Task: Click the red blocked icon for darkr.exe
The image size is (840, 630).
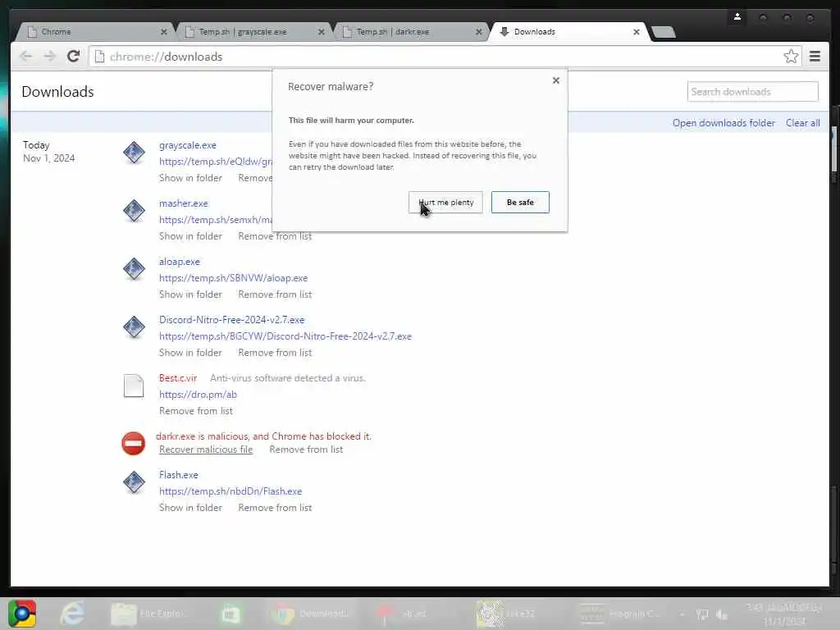Action: 134,444
